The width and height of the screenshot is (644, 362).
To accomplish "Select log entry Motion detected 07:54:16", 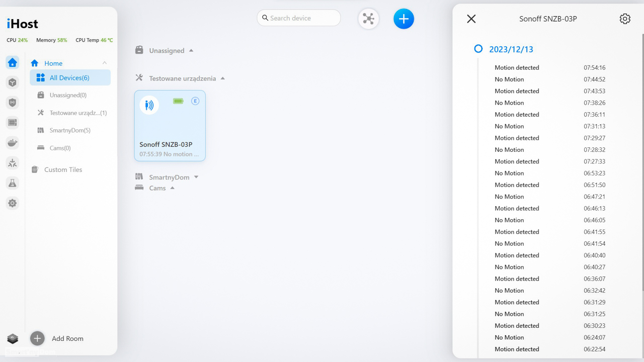I will coord(550,67).
